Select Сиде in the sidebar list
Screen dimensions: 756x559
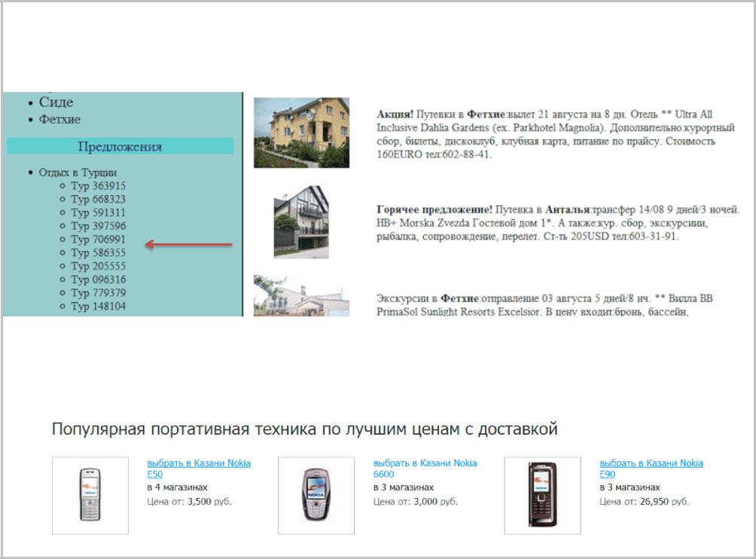tap(56, 102)
